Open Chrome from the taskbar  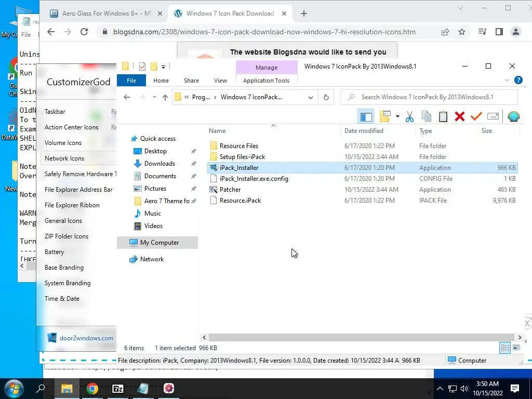(92, 389)
